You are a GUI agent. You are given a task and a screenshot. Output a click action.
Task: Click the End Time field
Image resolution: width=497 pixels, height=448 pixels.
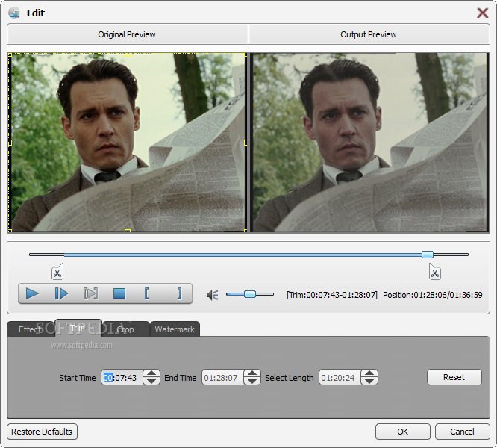click(x=223, y=378)
